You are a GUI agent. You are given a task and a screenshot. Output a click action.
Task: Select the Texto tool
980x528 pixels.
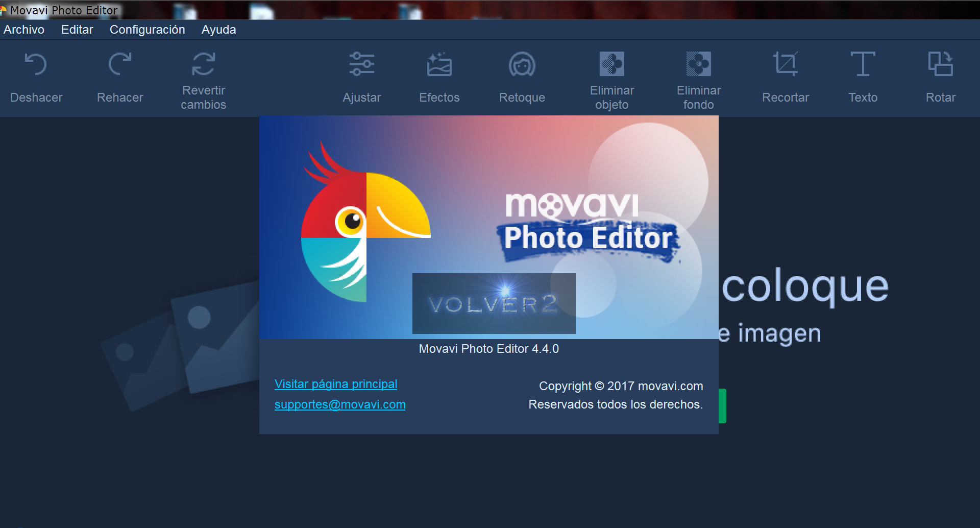tap(863, 78)
